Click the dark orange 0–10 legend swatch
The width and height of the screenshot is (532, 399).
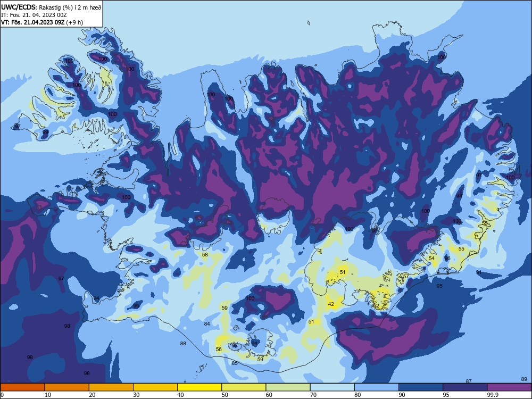pyautogui.click(x=22, y=387)
